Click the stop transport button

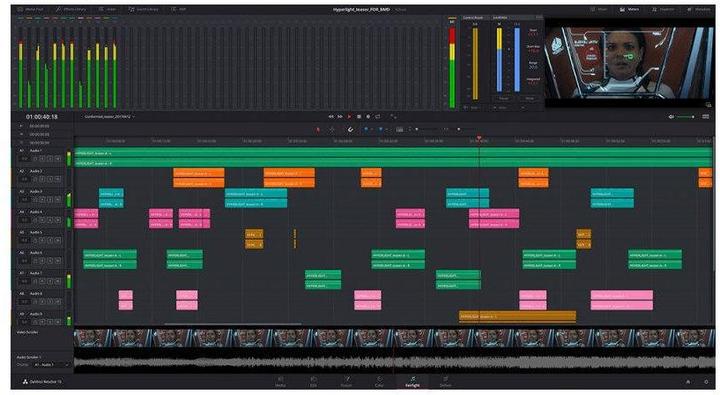coord(359,117)
